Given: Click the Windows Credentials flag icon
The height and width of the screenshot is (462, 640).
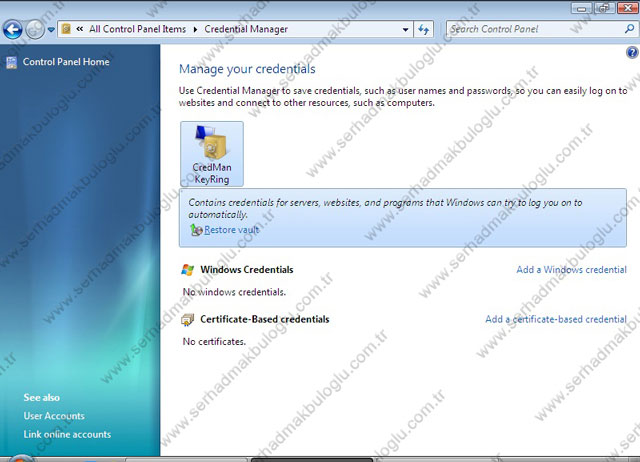Looking at the screenshot, I should point(188,270).
